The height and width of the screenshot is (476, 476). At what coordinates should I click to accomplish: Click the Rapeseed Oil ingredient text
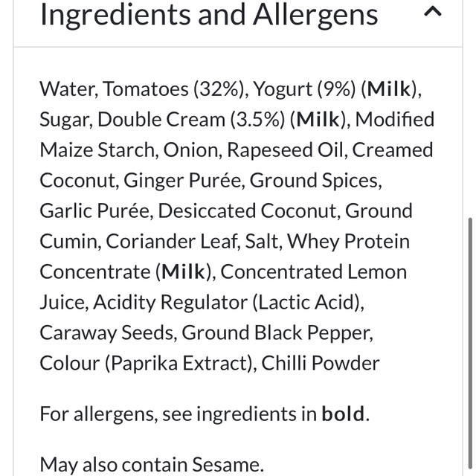click(286, 150)
